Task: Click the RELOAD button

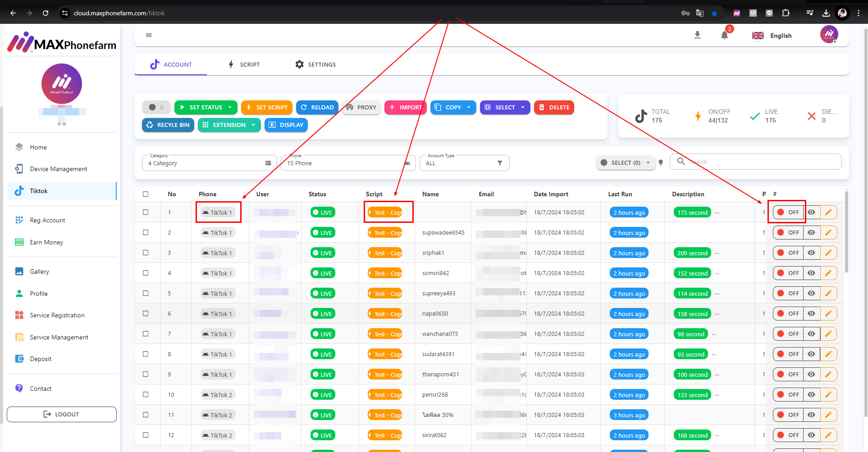Action: pos(317,107)
